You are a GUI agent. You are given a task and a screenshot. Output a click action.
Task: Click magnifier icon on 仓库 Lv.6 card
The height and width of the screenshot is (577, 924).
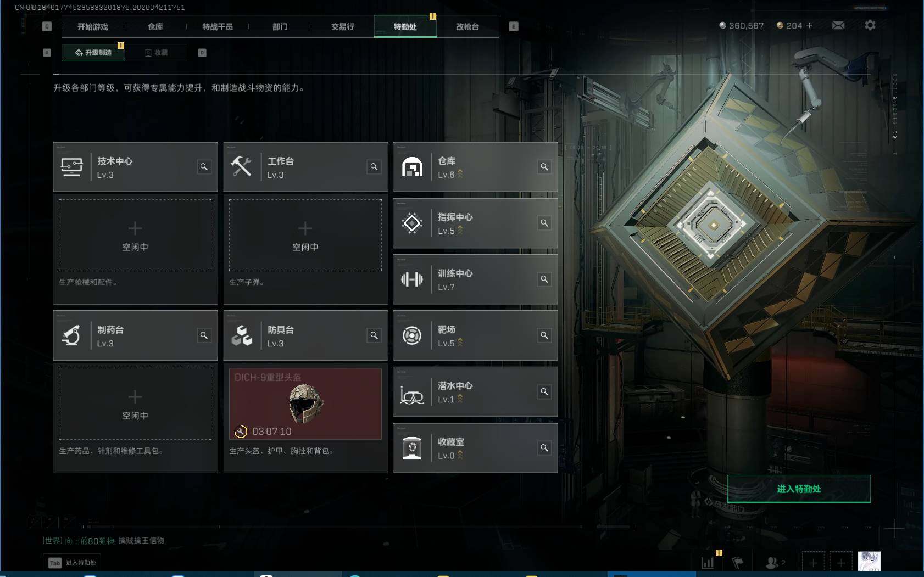[x=544, y=167]
